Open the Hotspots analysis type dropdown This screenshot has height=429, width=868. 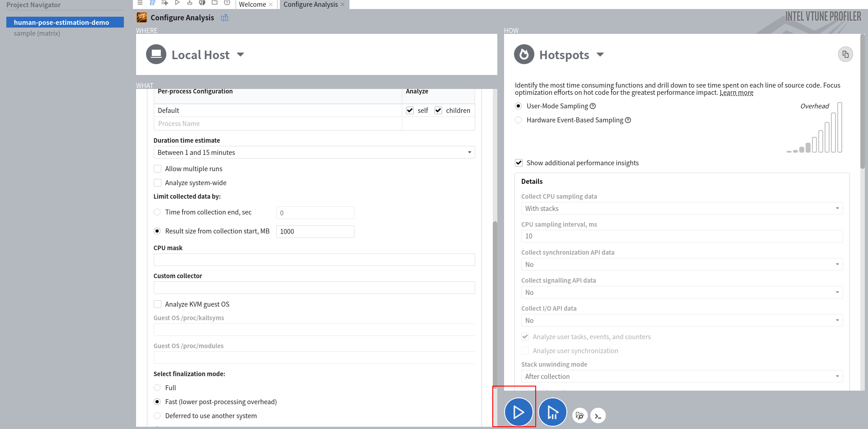[600, 55]
